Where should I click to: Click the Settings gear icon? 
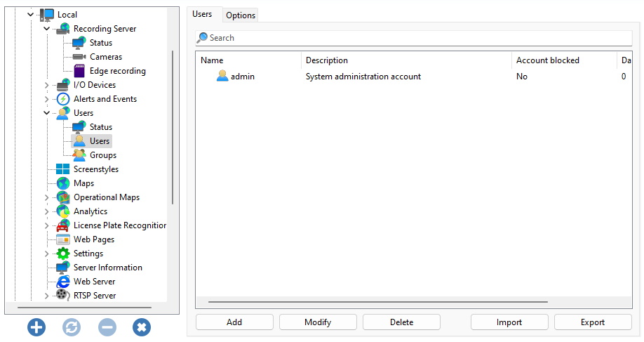pyautogui.click(x=63, y=254)
